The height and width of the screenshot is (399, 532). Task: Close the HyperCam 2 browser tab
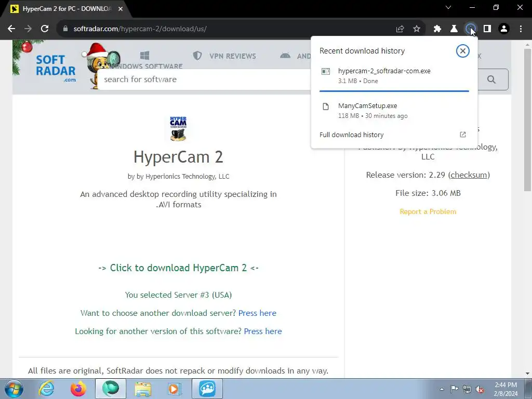point(121,9)
